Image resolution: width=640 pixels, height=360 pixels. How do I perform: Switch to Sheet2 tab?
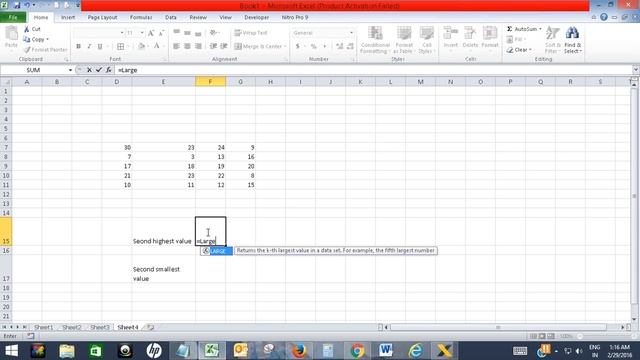point(72,327)
